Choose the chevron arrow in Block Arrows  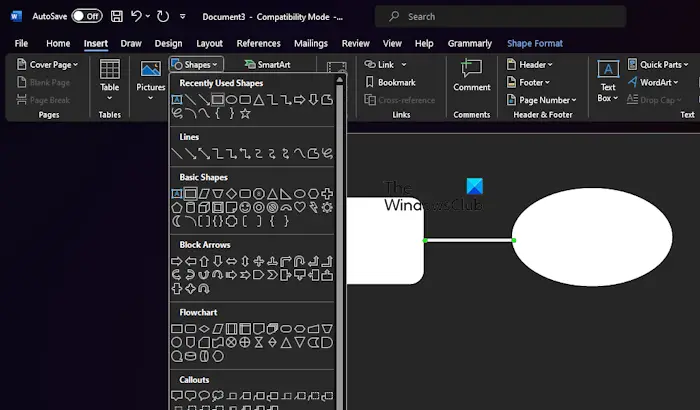[272, 275]
